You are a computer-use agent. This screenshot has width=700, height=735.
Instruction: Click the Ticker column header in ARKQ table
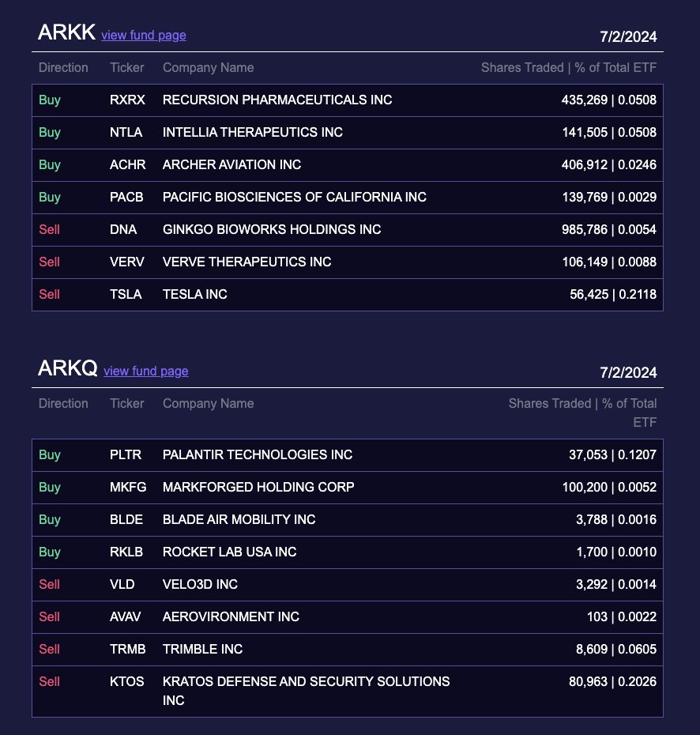pos(126,403)
